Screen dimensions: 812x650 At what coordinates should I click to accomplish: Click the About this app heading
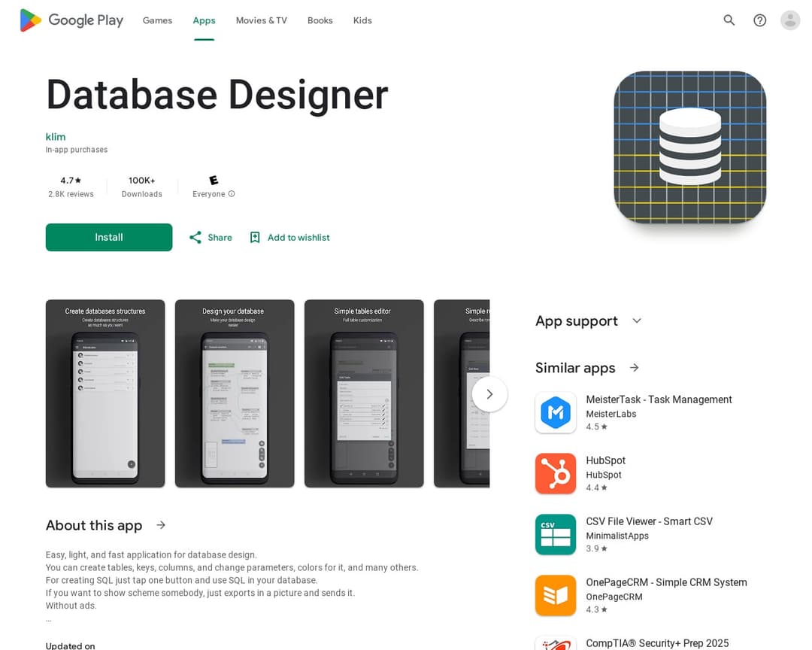(94, 525)
